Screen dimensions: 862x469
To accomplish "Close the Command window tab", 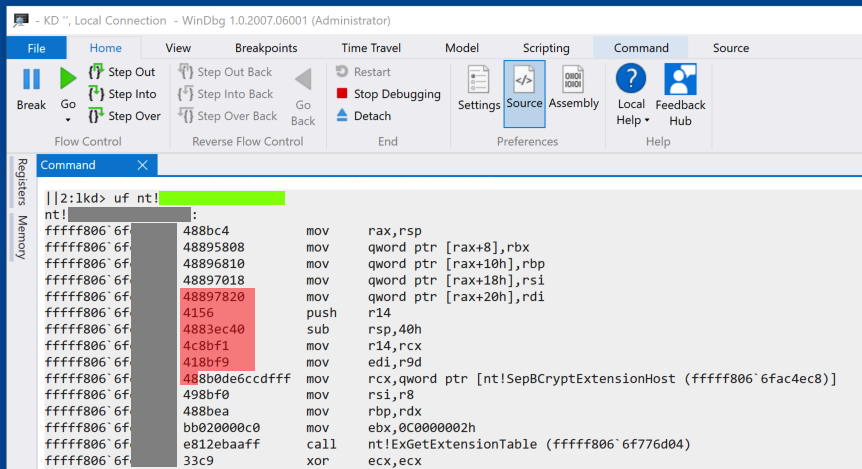I will point(142,165).
